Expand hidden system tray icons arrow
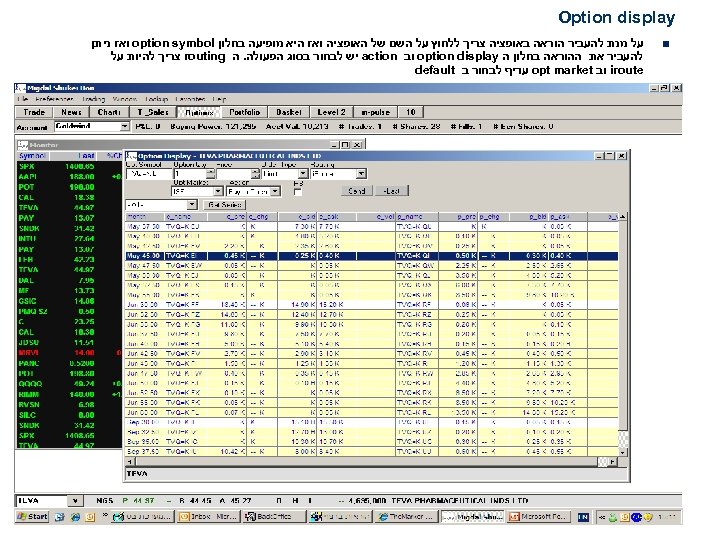720x540 pixels. click(602, 517)
